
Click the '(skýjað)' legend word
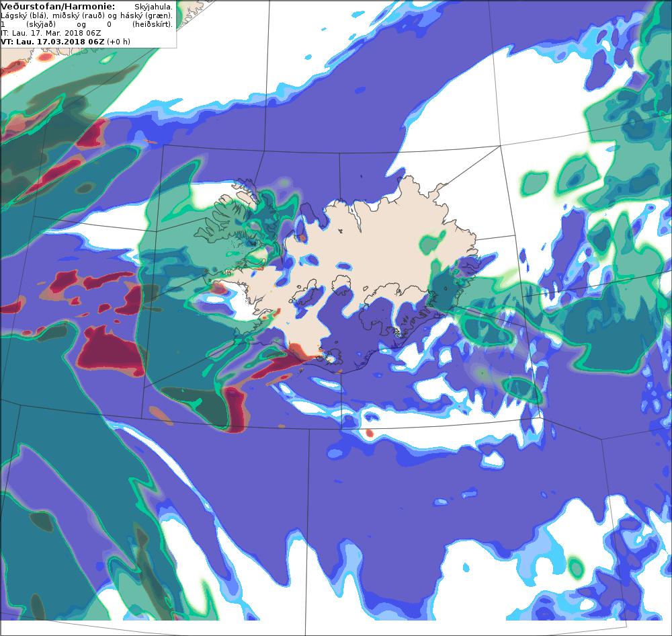coord(41,24)
